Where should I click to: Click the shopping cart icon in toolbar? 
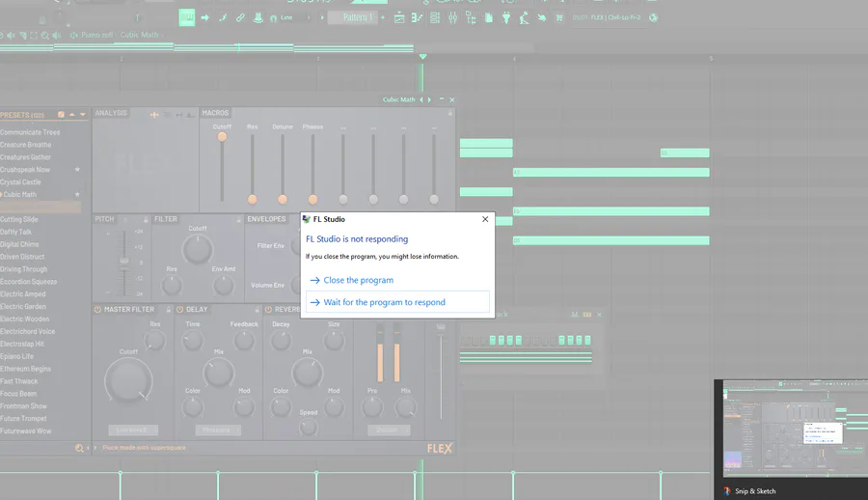pyautogui.click(x=559, y=17)
